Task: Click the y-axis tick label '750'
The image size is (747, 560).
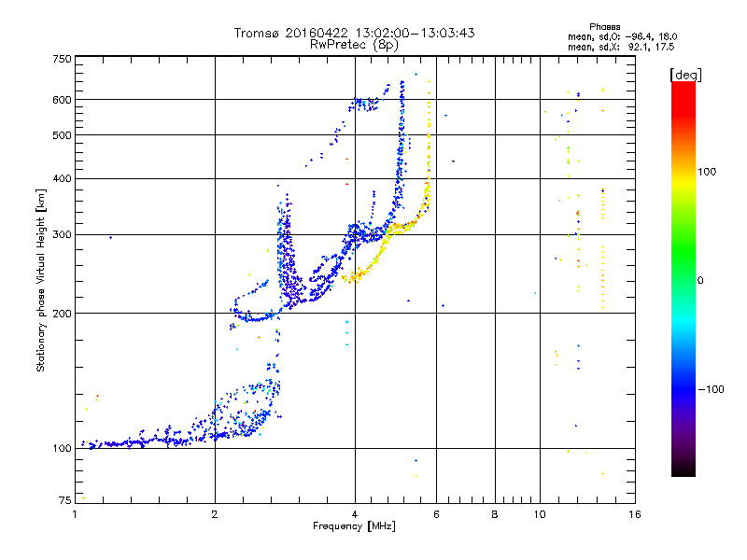Action: click(62, 59)
